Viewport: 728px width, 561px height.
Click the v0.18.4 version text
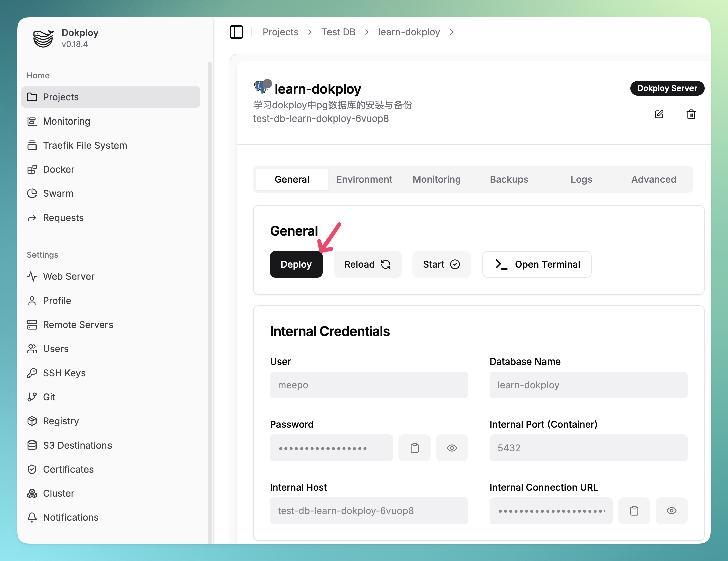[x=75, y=44]
